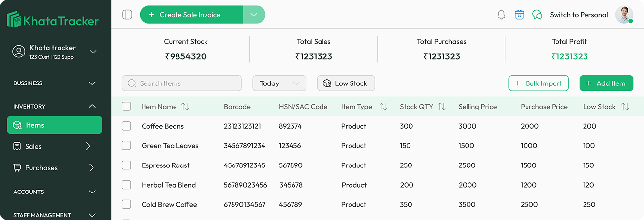Check the Green Tea Leaves checkbox
This screenshot has width=644, height=220.
tap(126, 145)
